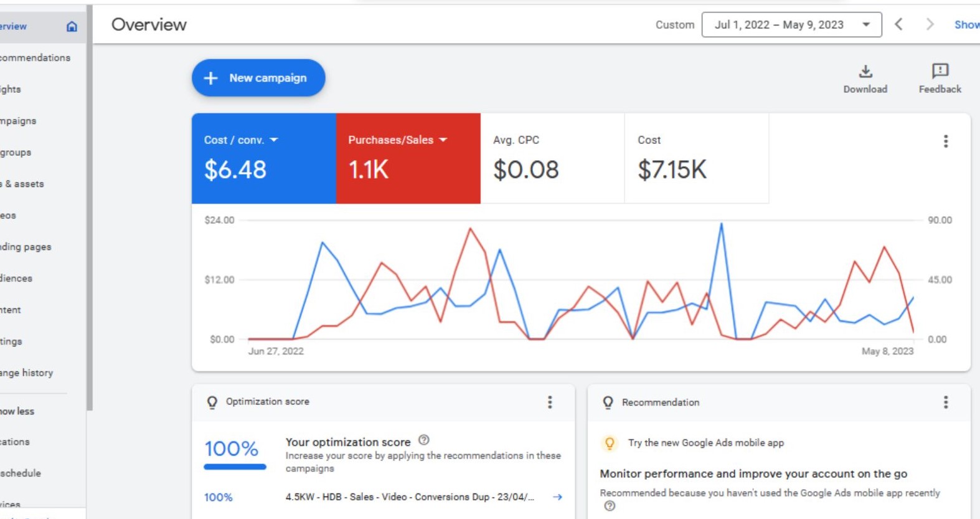Viewport: 980px width, 519px height.
Task: Click the red Purchases/Sales metric tile
Action: pyautogui.click(x=408, y=158)
